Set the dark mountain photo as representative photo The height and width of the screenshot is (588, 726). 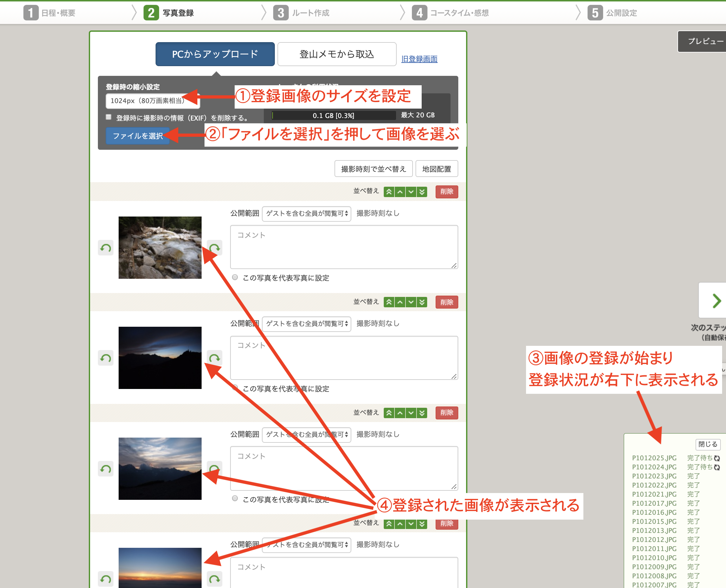pos(235,388)
